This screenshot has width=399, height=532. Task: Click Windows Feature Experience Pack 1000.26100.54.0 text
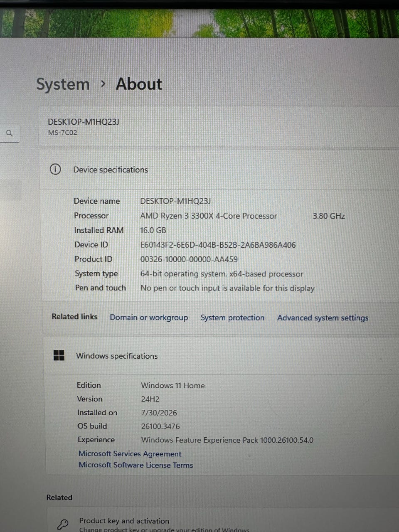tap(227, 440)
